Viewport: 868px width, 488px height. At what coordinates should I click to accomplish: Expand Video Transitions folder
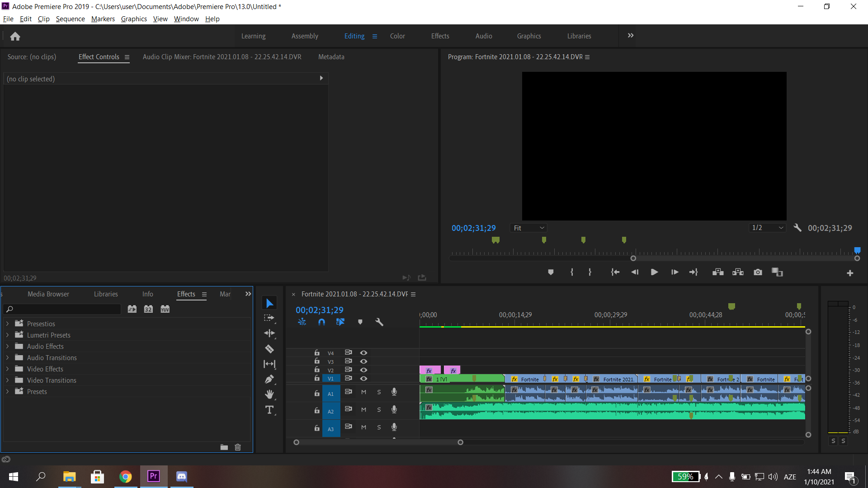point(7,380)
